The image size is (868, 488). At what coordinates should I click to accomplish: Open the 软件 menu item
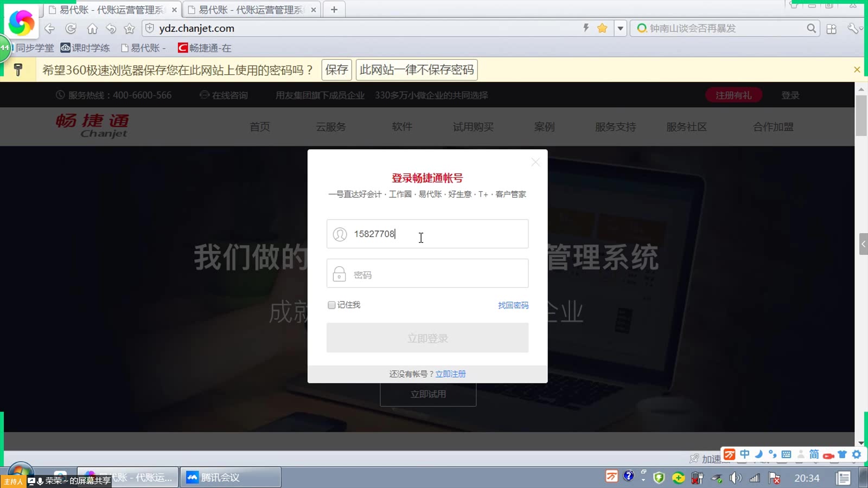402,127
